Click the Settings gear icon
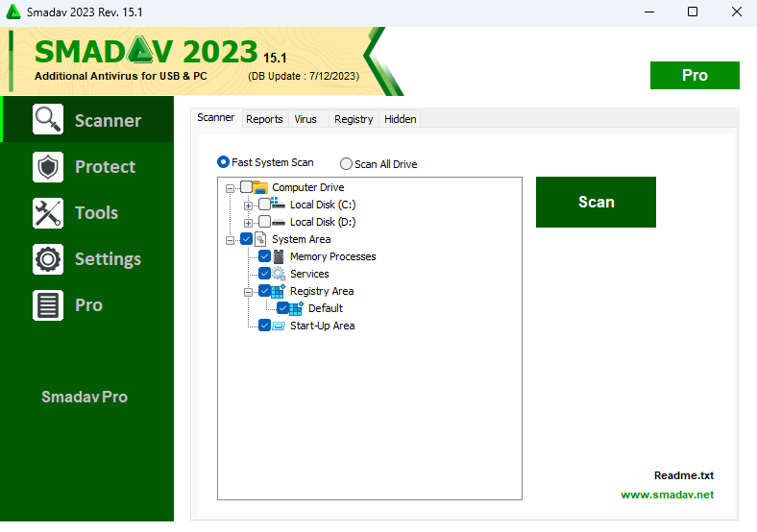The image size is (757, 532). pos(48,259)
